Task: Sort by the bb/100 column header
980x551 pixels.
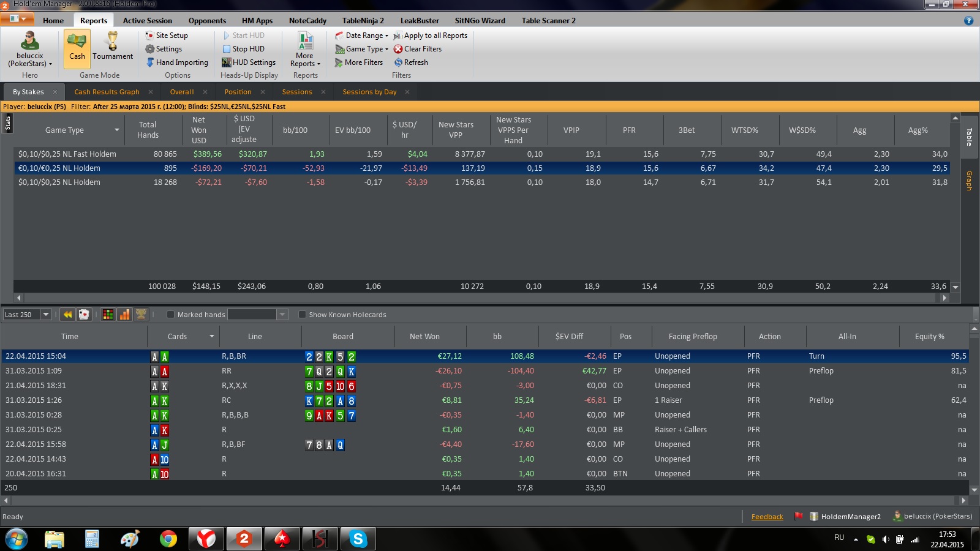Action: point(295,130)
